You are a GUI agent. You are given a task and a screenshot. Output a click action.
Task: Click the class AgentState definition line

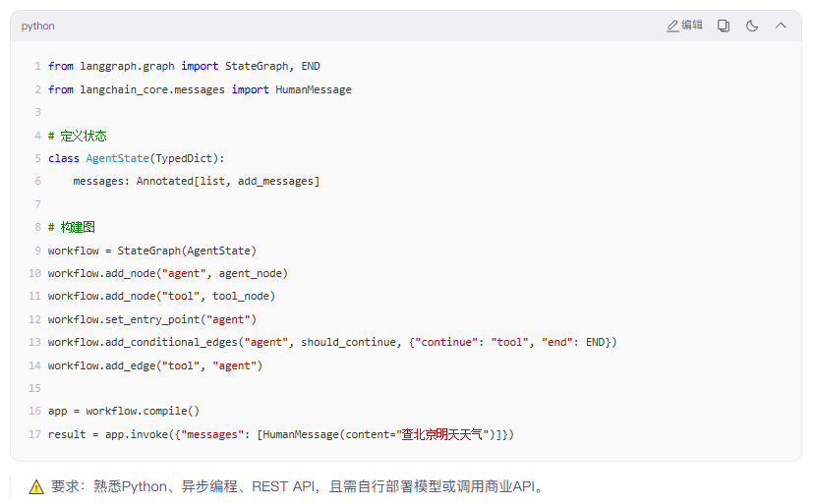click(137, 158)
